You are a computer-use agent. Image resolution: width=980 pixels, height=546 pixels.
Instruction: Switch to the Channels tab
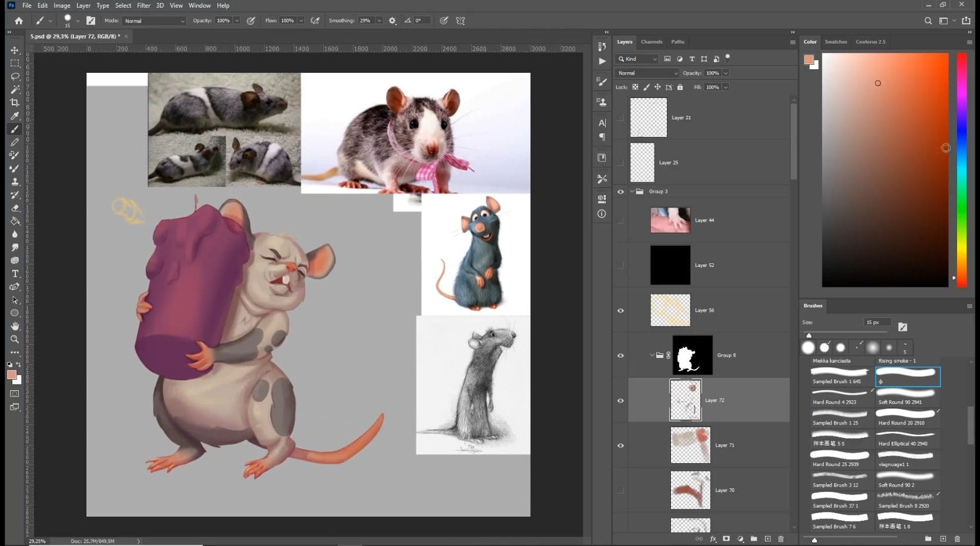(x=652, y=42)
